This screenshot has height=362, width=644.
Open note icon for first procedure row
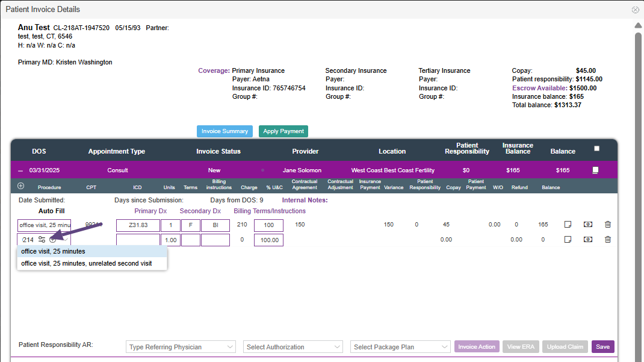(567, 225)
